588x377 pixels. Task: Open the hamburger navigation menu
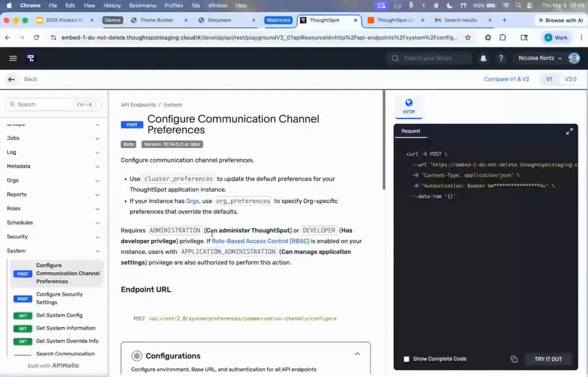click(x=13, y=58)
